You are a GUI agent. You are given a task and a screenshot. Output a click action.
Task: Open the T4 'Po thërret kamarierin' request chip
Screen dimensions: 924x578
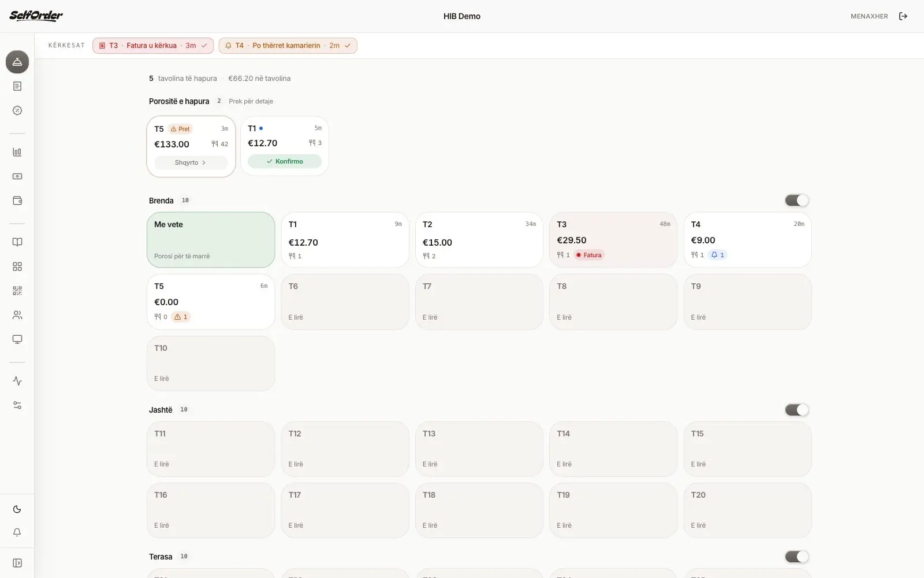[x=288, y=46]
